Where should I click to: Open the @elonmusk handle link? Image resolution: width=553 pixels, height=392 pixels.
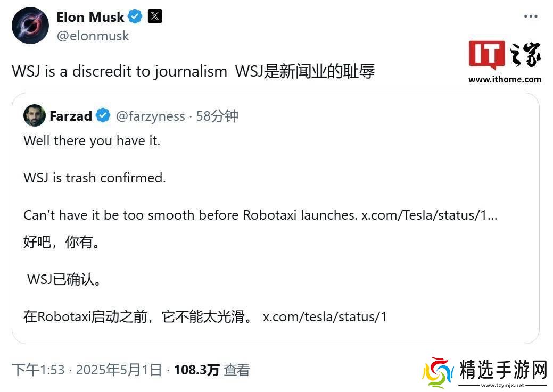[x=93, y=36]
